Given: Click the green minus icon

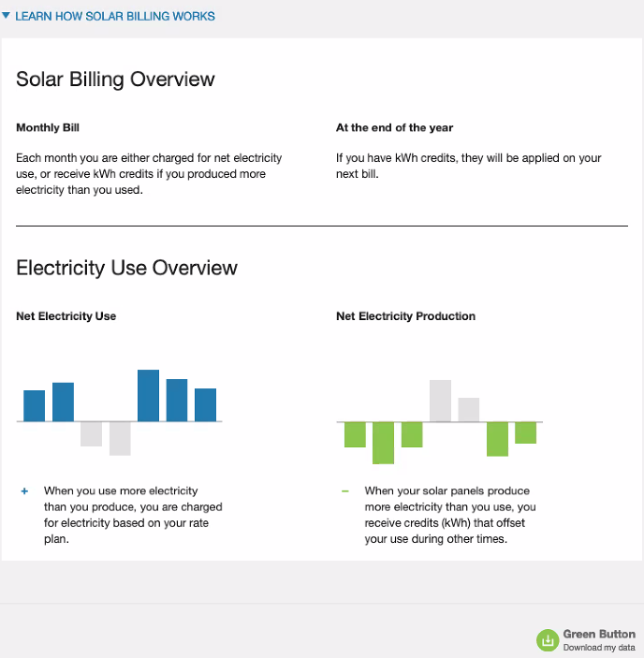Looking at the screenshot, I should 344,490.
